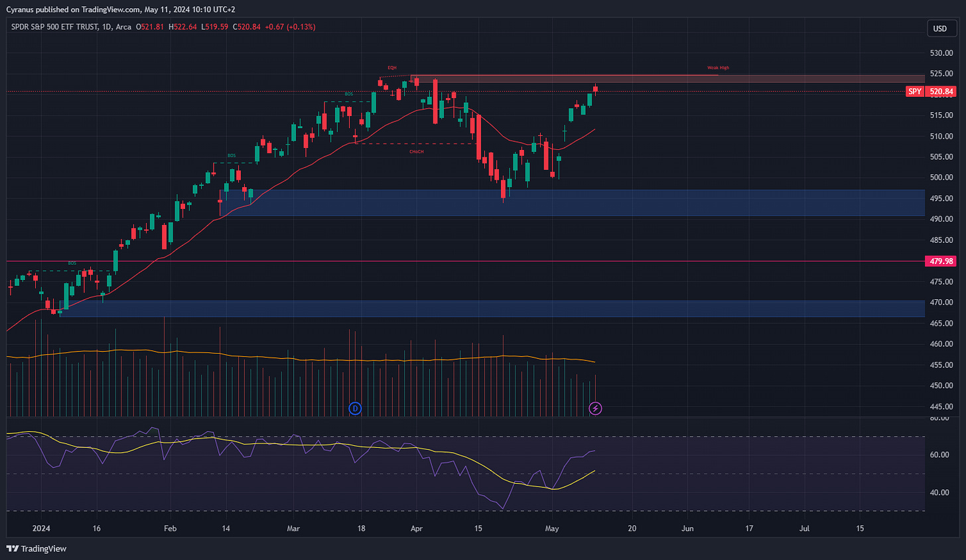Select the high value H522.64
This screenshot has width=966, height=560.
coord(182,27)
